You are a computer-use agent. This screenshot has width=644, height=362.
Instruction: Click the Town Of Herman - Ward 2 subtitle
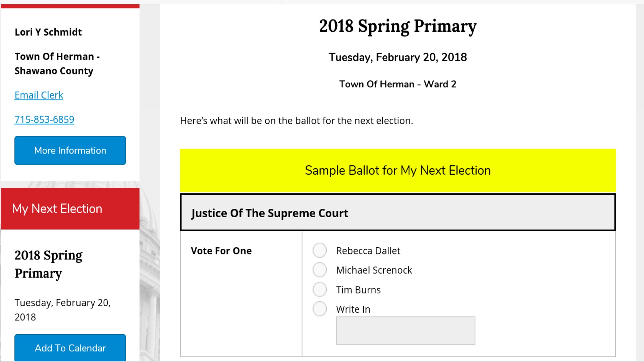tap(397, 84)
